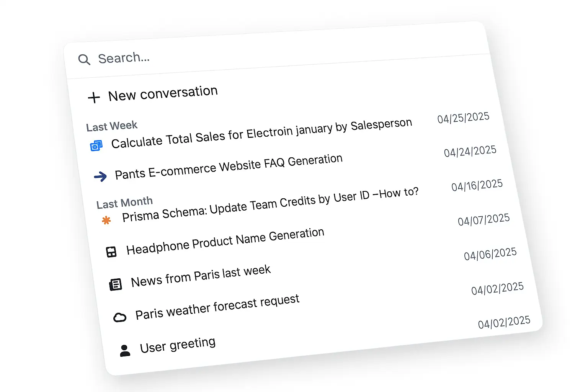Image resolution: width=588 pixels, height=392 pixels.
Task: Open Pants E-commerce Website FAQ Generation
Action: (x=229, y=167)
